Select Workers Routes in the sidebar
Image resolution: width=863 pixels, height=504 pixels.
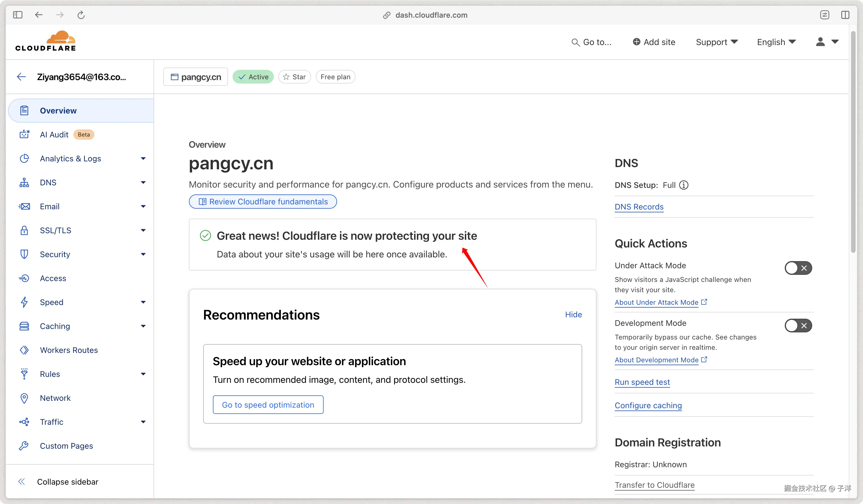68,350
